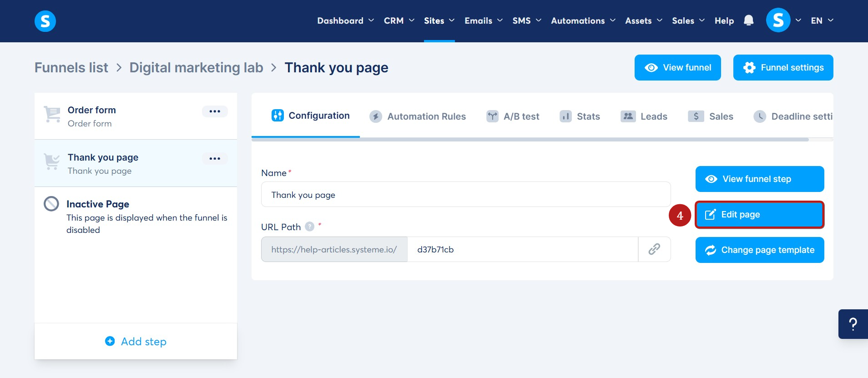Image resolution: width=868 pixels, height=378 pixels.
Task: Copy the URL path link icon
Action: 654,249
